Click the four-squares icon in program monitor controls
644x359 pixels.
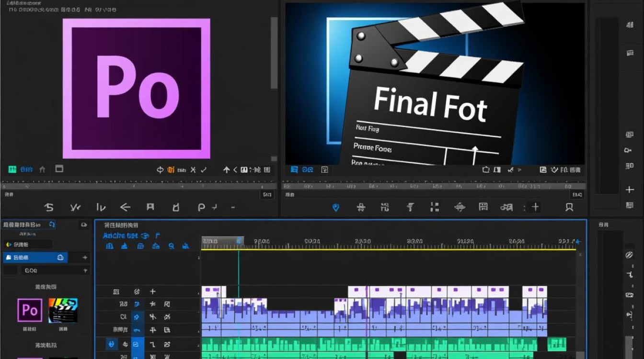point(435,207)
